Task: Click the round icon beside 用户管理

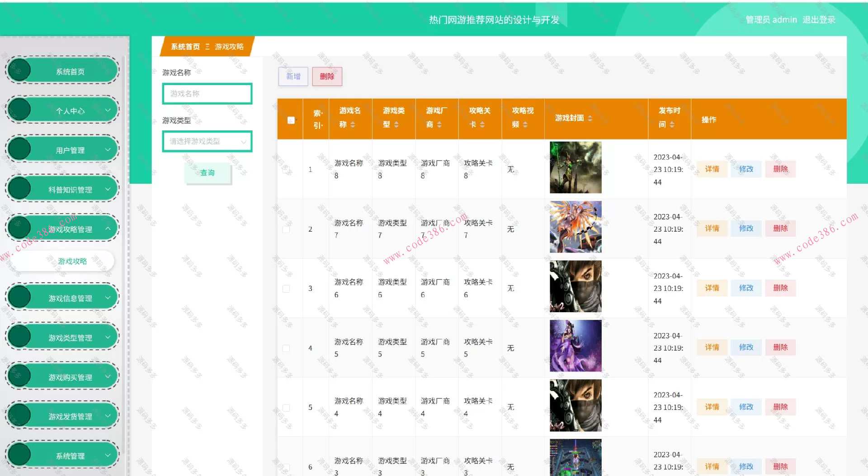Action: 19,149
